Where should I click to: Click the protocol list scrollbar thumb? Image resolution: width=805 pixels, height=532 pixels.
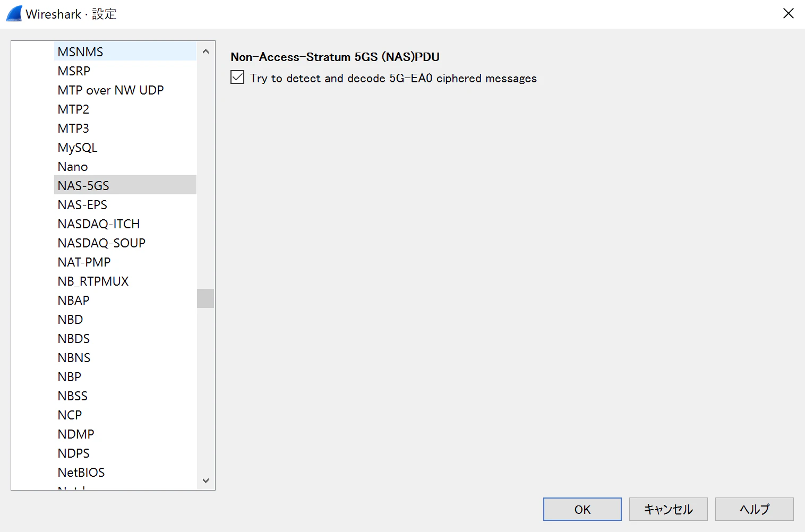[x=205, y=298]
